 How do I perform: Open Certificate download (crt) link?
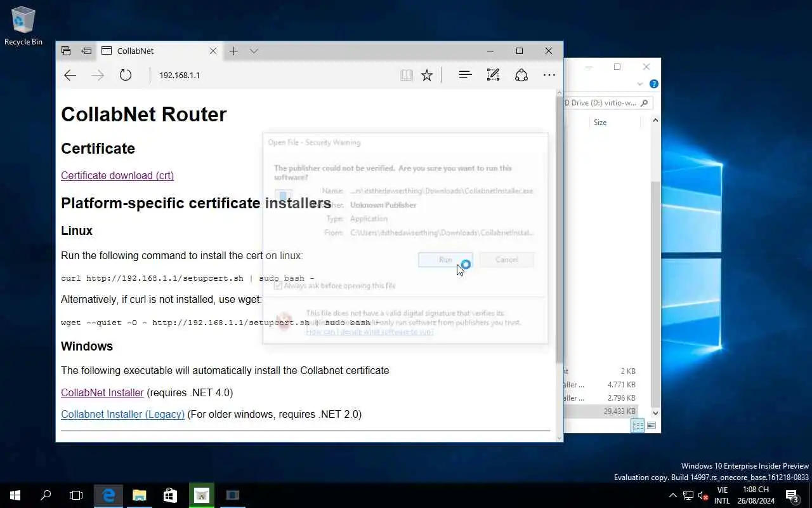click(117, 175)
